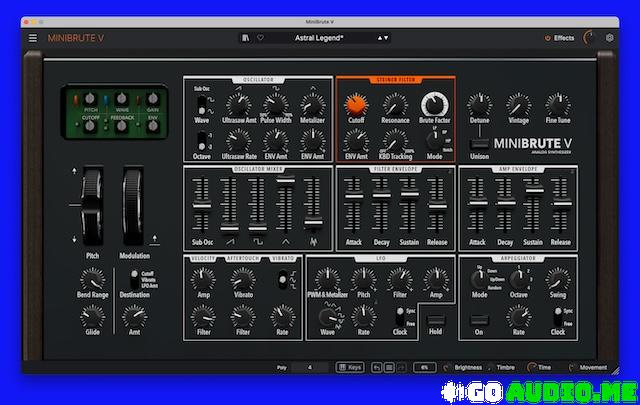
Task: Click the Ultrasaw Amt knob
Action: pyautogui.click(x=239, y=105)
